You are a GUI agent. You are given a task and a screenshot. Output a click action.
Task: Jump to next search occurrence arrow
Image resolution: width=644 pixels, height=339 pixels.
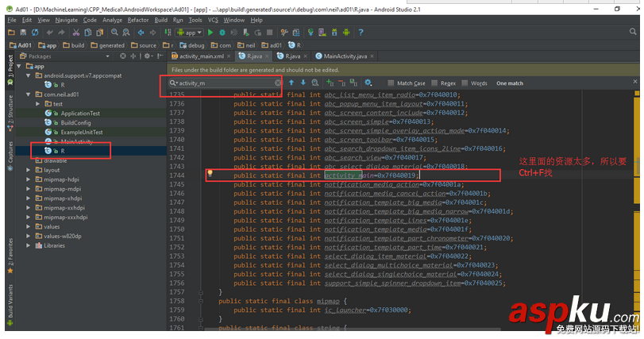[x=303, y=83]
